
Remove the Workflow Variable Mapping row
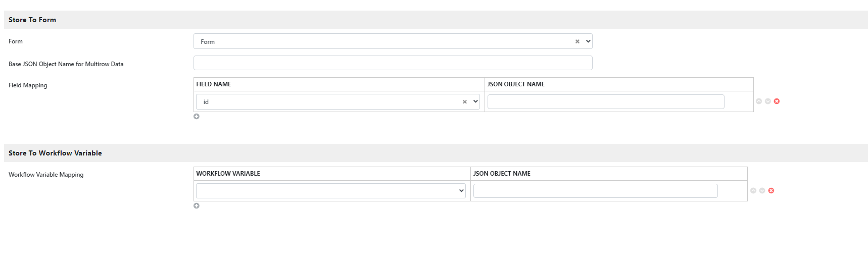coord(771,191)
